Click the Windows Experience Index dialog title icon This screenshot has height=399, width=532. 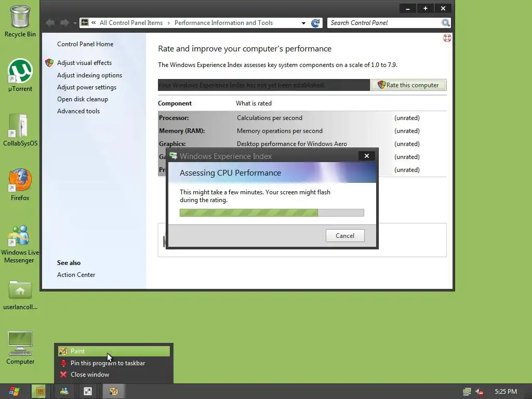[174, 156]
